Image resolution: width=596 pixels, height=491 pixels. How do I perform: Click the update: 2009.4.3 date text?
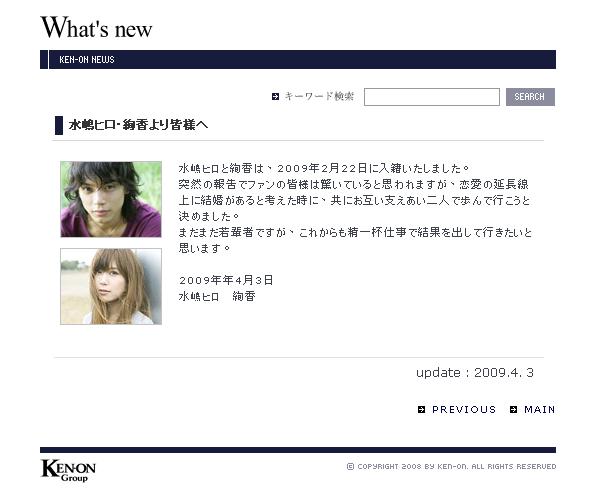[x=475, y=372]
